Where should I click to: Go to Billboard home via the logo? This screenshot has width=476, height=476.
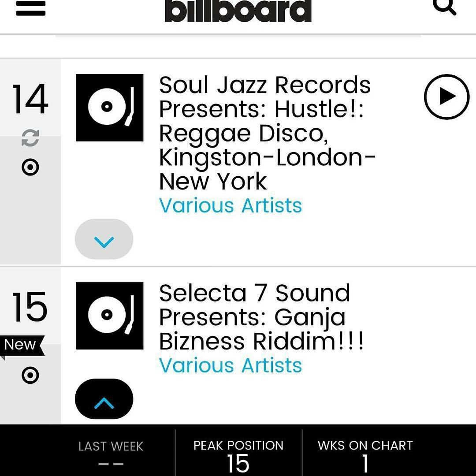click(238, 10)
